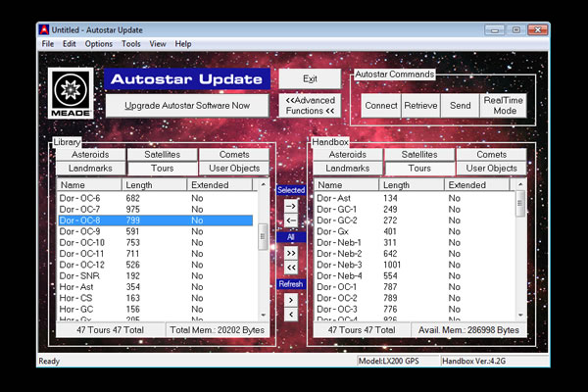The width and height of the screenshot is (588, 392).
Task: Click Handbox list scroll up arrow
Action: pos(520,184)
